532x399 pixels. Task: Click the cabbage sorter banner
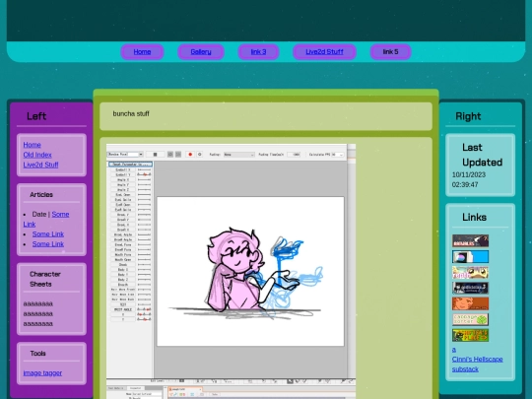click(x=470, y=319)
